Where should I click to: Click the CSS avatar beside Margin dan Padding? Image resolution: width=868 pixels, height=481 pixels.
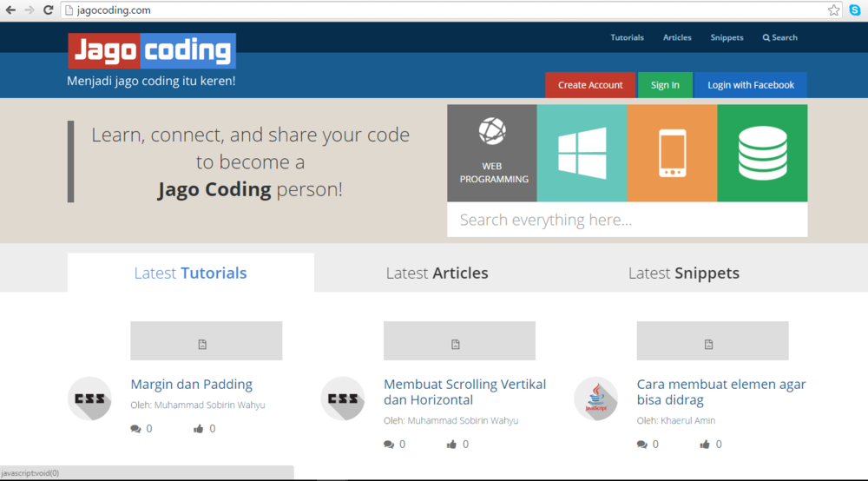[89, 399]
